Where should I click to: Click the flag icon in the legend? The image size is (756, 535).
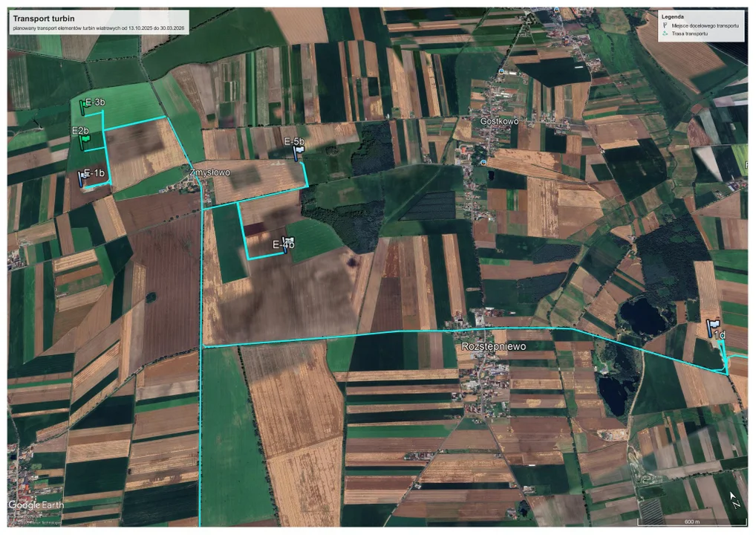[665, 25]
